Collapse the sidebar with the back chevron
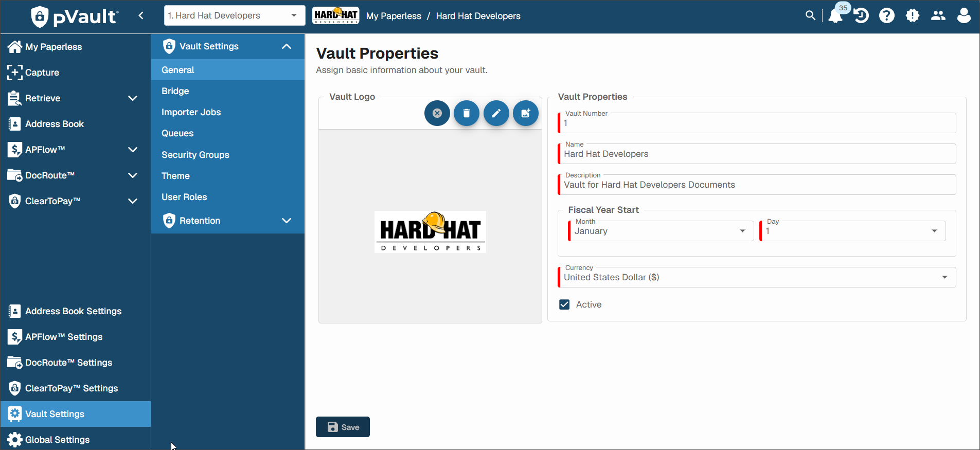Viewport: 980px width, 450px height. (141, 15)
